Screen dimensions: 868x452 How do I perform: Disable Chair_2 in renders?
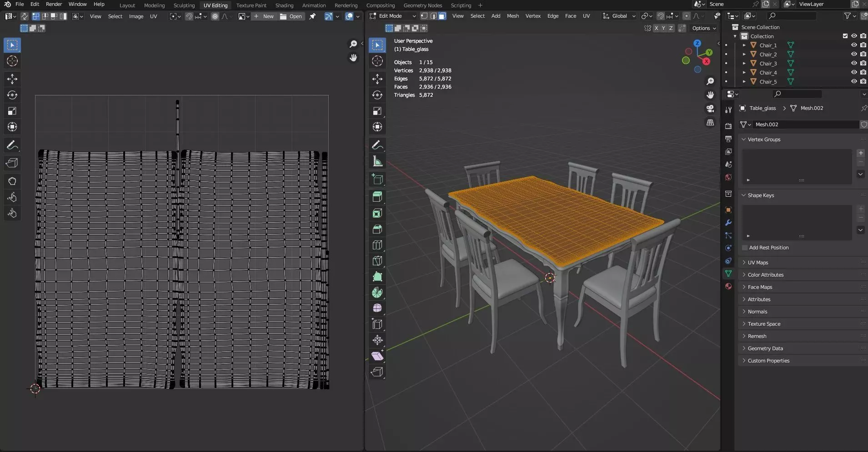(863, 54)
